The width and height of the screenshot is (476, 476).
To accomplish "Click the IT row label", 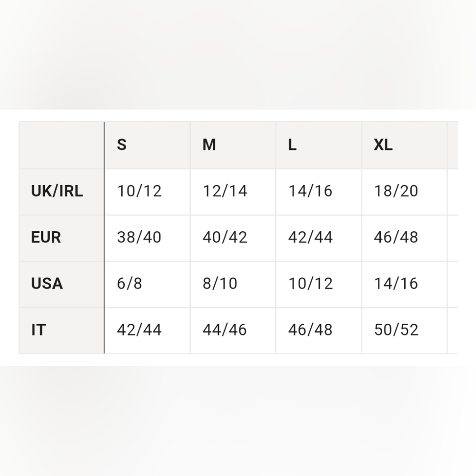I will click(61, 330).
